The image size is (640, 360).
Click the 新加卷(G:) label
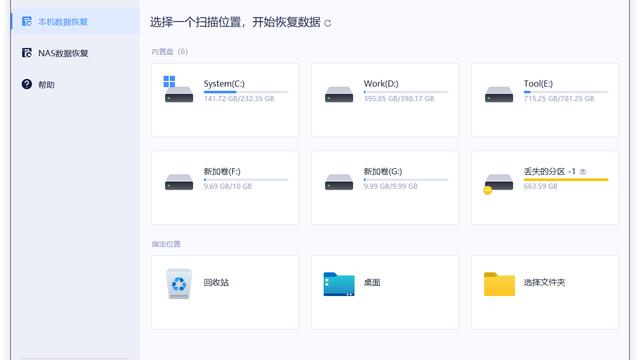[383, 171]
